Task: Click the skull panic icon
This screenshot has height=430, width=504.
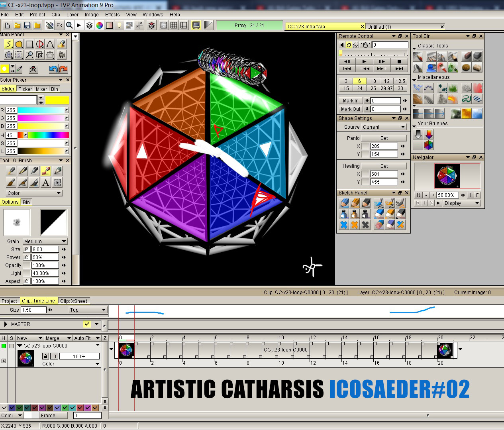Action: [x=33, y=69]
